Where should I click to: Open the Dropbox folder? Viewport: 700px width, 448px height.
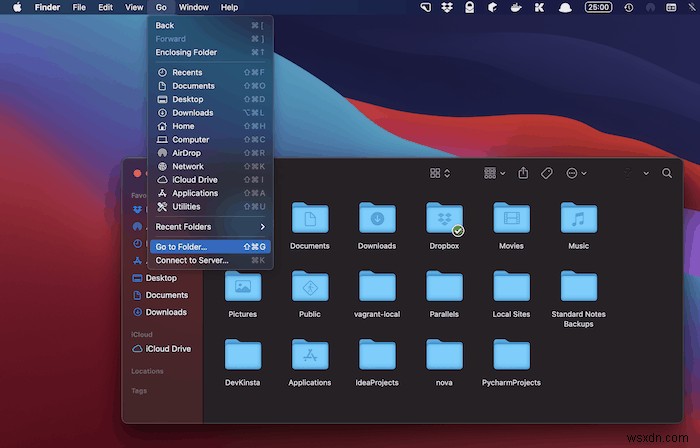pos(444,217)
